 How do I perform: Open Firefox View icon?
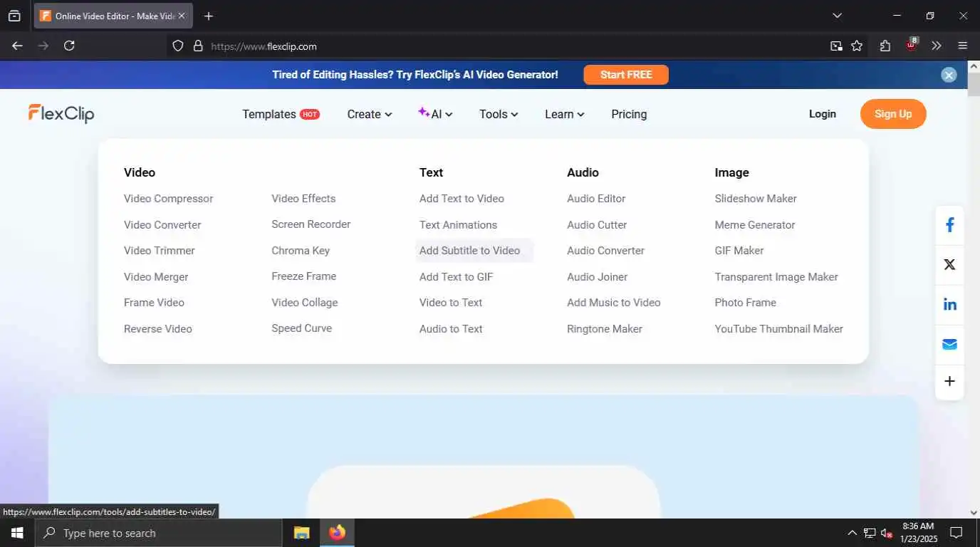14,16
